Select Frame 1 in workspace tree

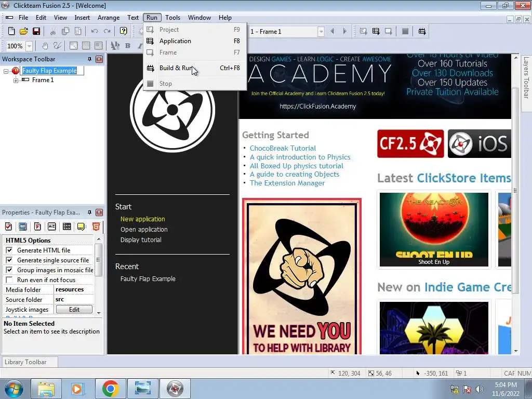coord(43,80)
